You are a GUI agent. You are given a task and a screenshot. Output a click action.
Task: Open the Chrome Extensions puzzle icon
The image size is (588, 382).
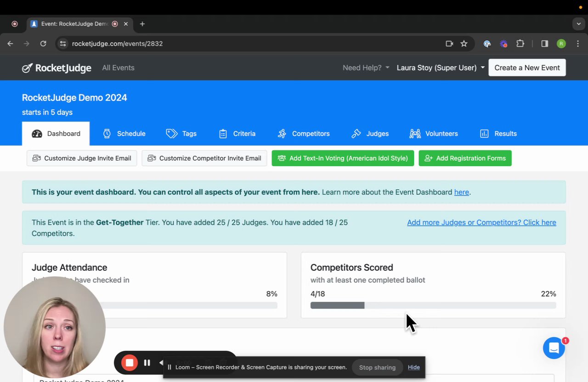[x=520, y=44]
